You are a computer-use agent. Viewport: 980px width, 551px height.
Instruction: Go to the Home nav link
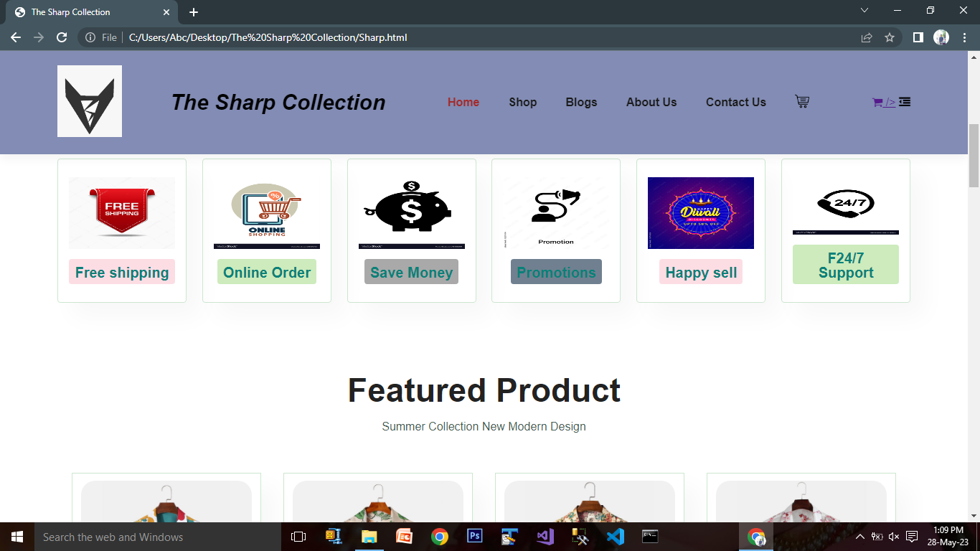point(463,102)
